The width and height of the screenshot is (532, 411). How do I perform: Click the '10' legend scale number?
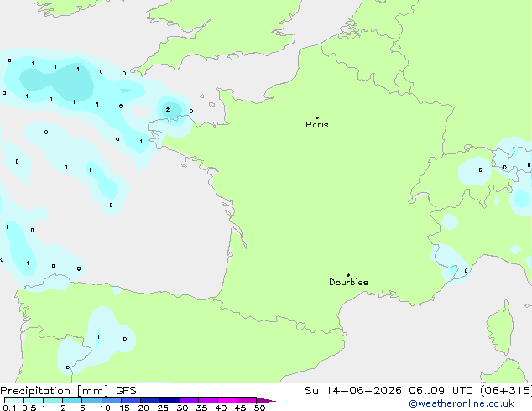105,408
